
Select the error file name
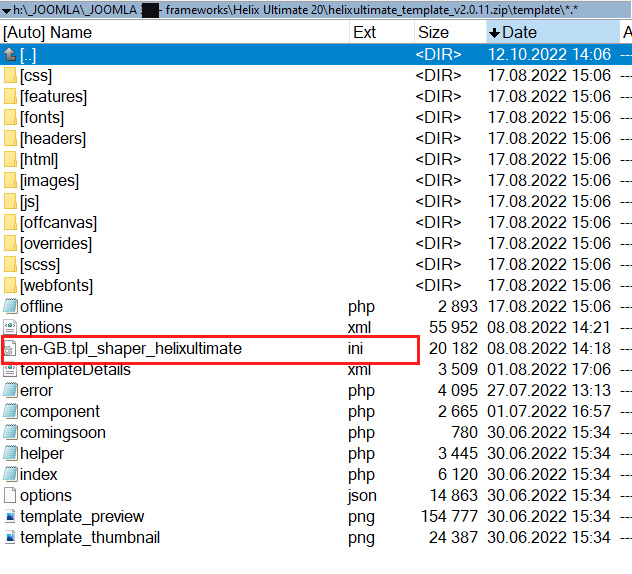[37, 391]
